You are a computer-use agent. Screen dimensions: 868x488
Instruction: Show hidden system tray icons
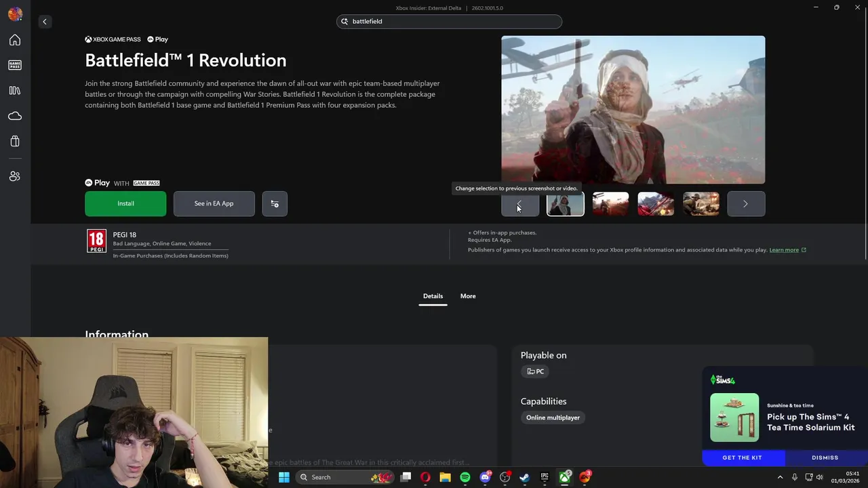tap(780, 477)
